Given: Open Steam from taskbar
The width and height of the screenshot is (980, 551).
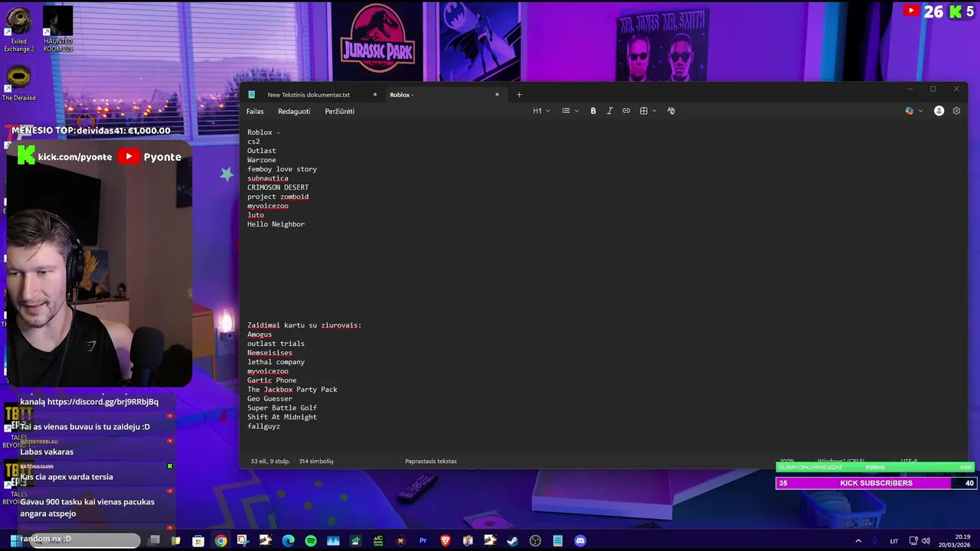Looking at the screenshot, I should coord(513,541).
